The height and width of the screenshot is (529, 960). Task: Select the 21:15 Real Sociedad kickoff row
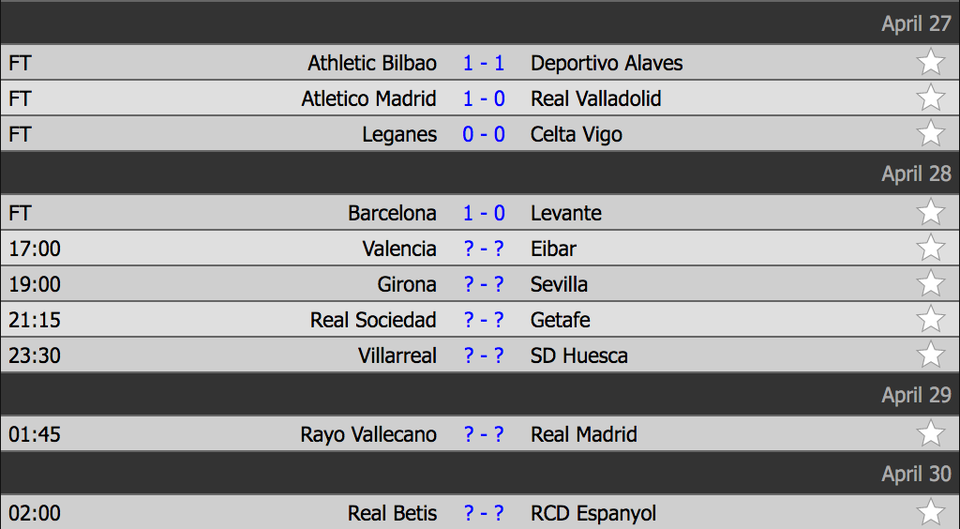point(480,319)
